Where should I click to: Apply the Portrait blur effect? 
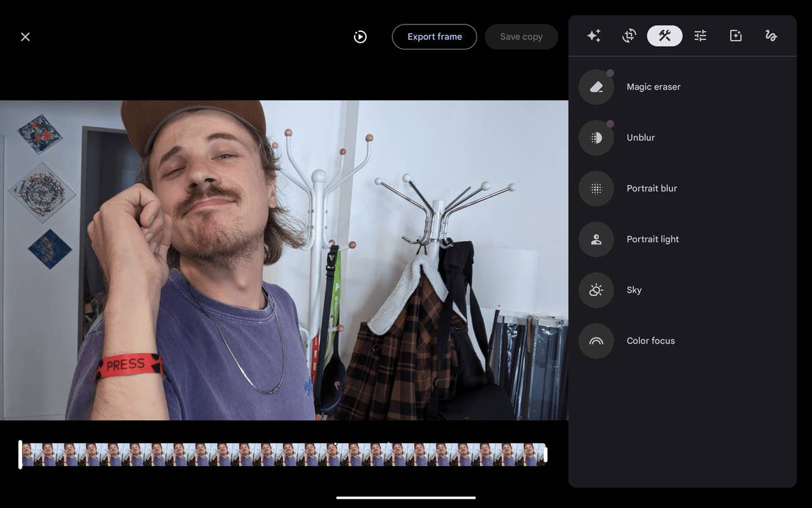[x=596, y=188]
